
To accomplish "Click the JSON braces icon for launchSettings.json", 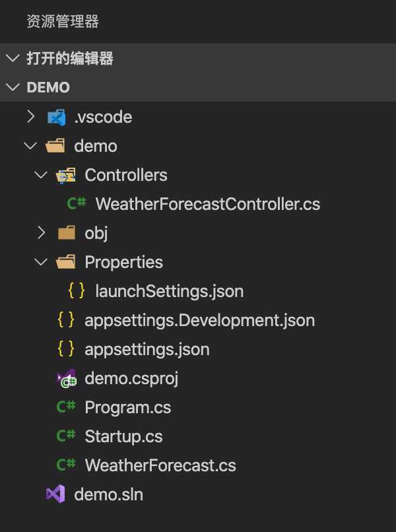I will click(x=77, y=291).
